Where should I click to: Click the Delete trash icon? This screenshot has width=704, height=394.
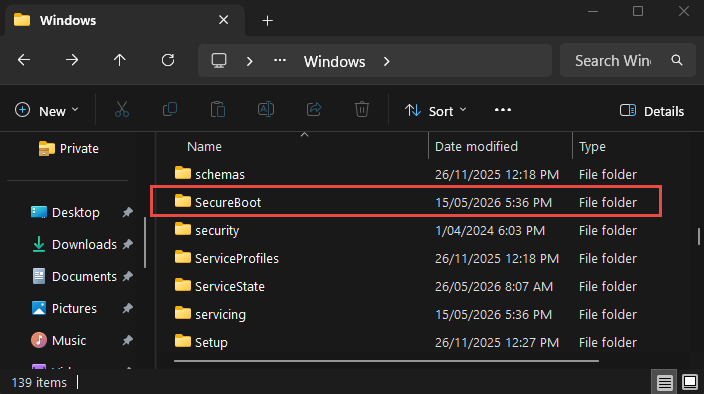tap(362, 109)
